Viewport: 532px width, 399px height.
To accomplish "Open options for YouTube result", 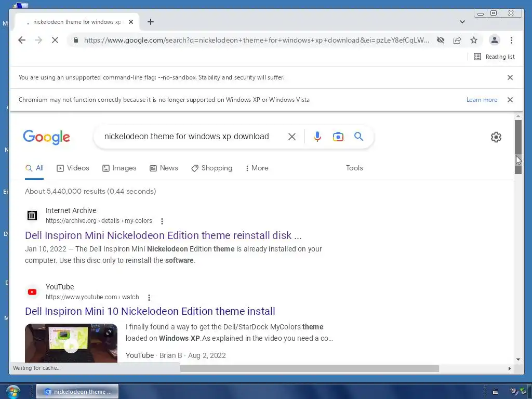I will click(x=149, y=298).
